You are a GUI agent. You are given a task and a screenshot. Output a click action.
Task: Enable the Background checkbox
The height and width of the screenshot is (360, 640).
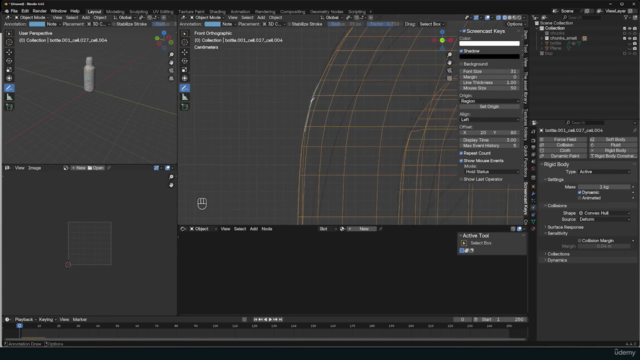click(x=461, y=64)
